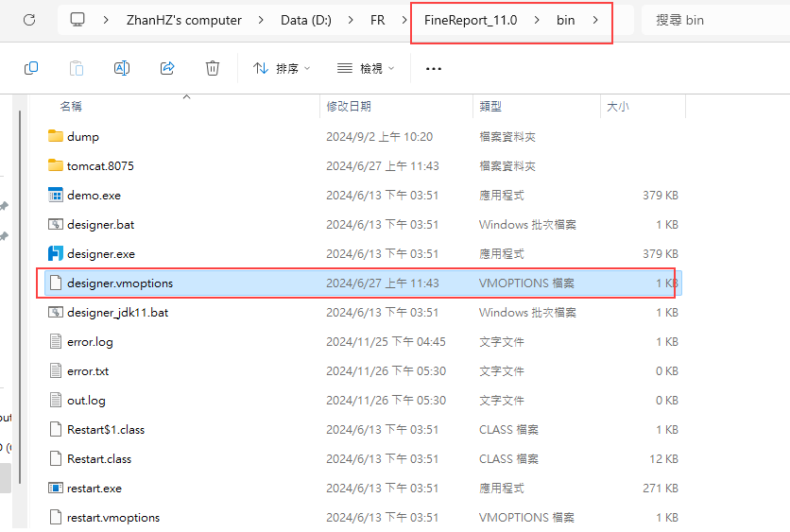The width and height of the screenshot is (790, 532).
Task: Click the Delete trash can icon
Action: 213,68
